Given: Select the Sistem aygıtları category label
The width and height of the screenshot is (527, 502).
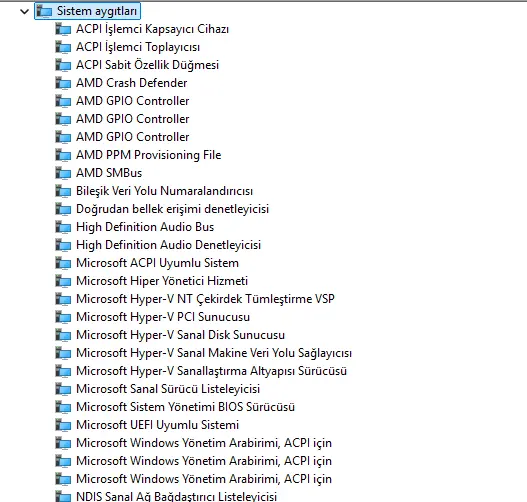Looking at the screenshot, I should (x=97, y=11).
